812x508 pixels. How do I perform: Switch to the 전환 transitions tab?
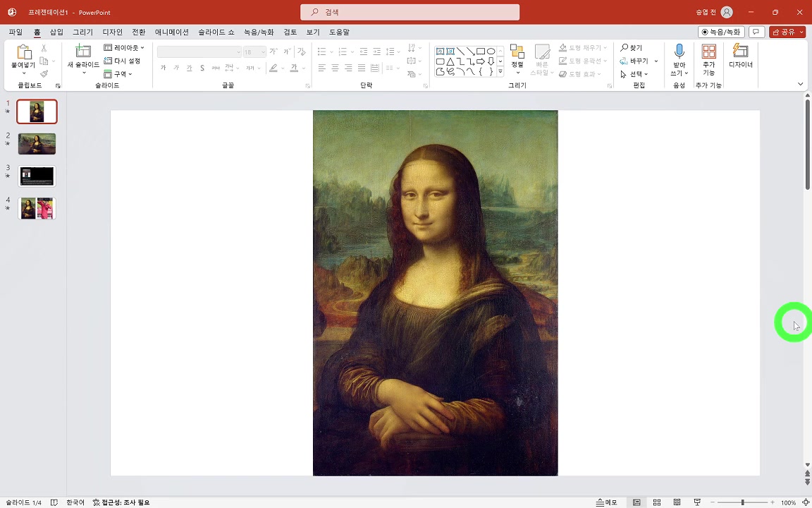[139, 32]
